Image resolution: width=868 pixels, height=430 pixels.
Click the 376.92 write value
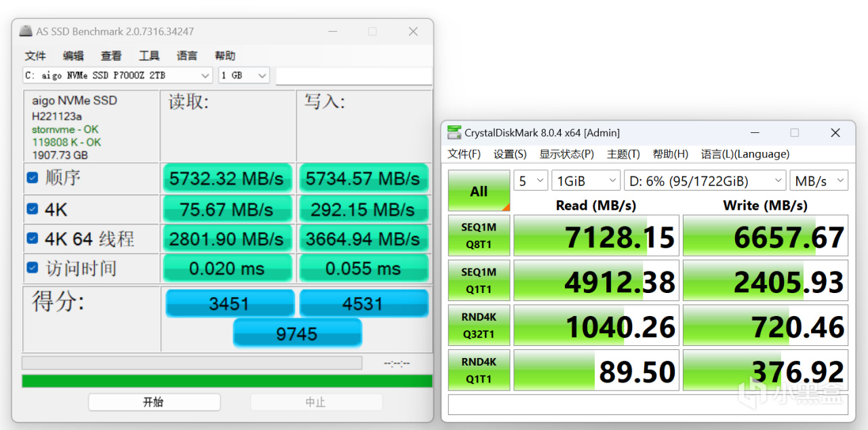pos(766,370)
